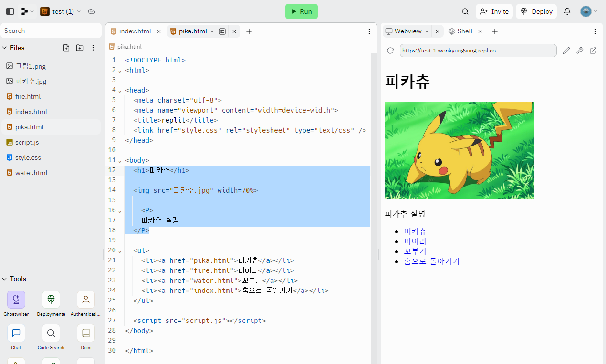Viewport: 606px width, 364px height.
Task: Open the Authentication tool
Action: coord(86,303)
